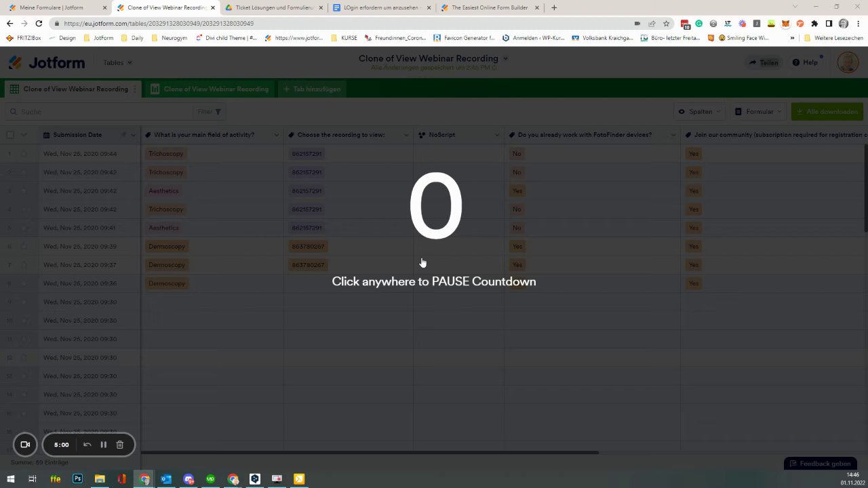
Task: Expand the table title dropdown arrow
Action: [505, 58]
